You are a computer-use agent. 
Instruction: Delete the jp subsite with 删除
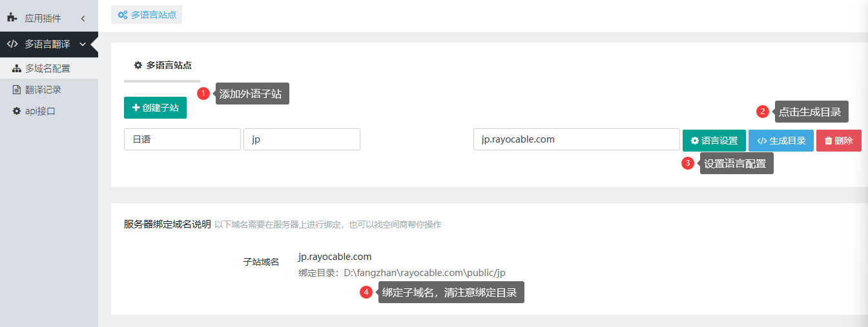(x=839, y=141)
